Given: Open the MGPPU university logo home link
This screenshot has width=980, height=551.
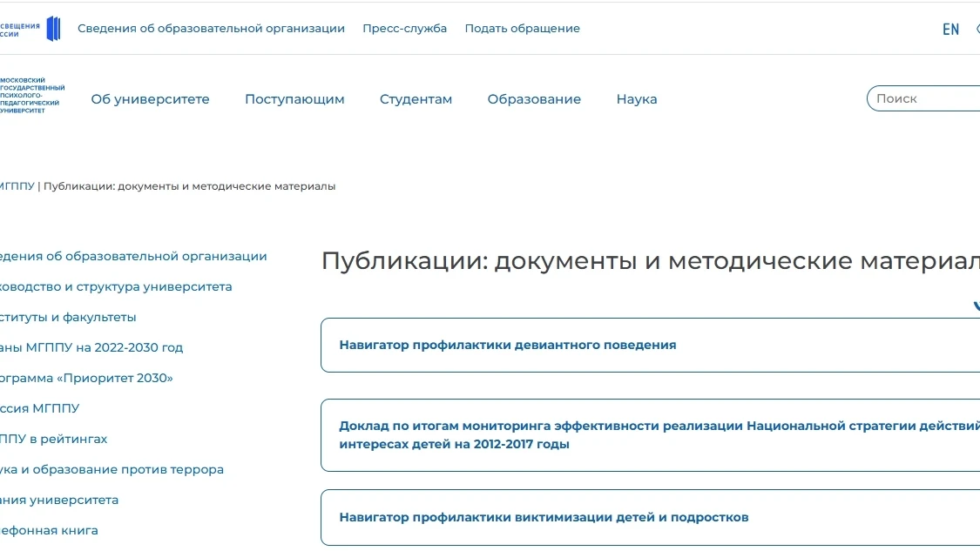Looking at the screenshot, I should (32, 96).
